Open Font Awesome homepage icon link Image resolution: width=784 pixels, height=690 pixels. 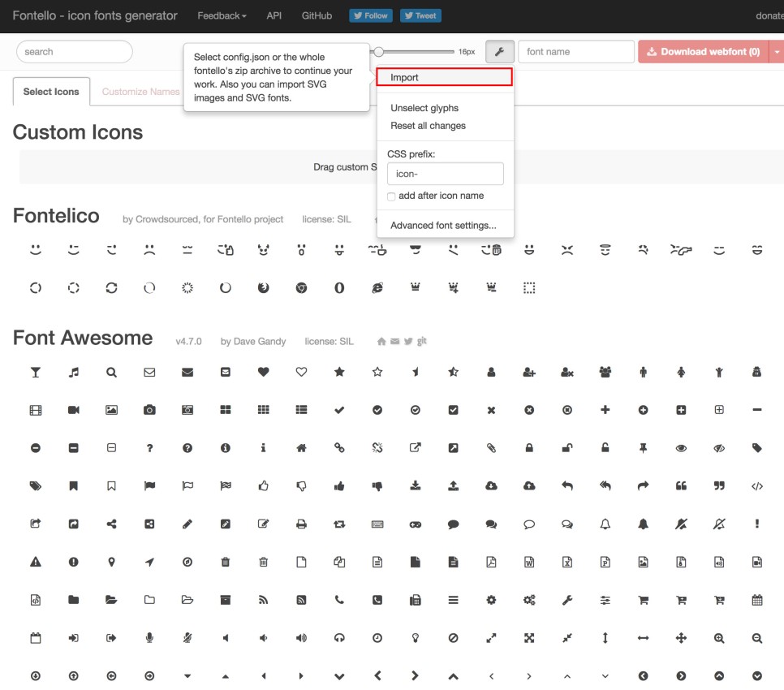381,341
